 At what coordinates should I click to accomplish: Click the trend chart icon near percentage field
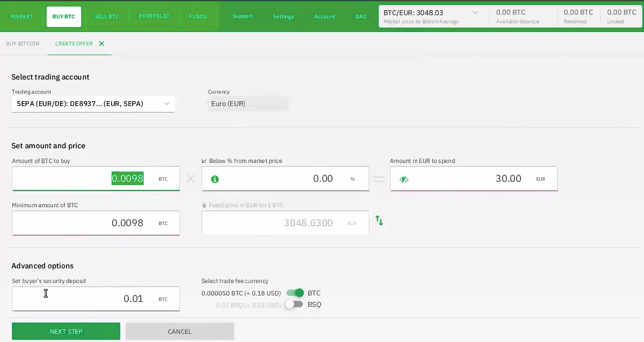click(x=204, y=161)
